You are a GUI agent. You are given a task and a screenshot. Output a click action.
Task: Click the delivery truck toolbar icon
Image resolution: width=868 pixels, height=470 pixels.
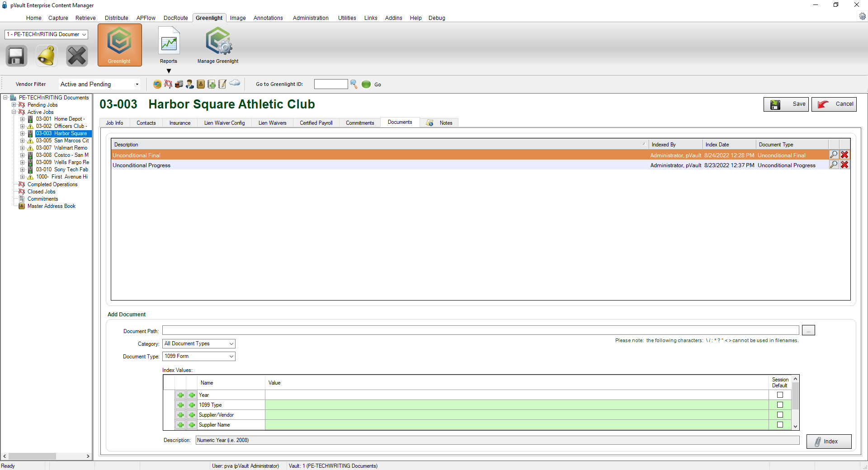tap(179, 84)
